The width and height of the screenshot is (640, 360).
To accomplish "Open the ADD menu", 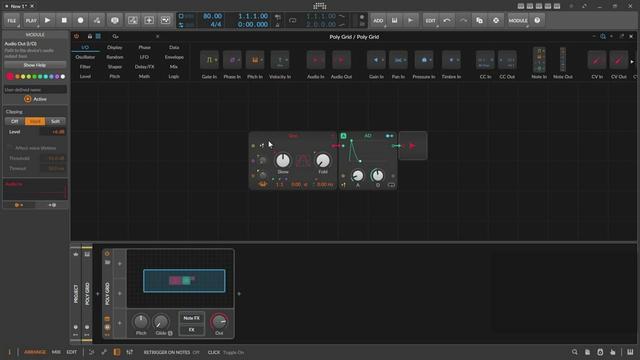I will coord(378,20).
